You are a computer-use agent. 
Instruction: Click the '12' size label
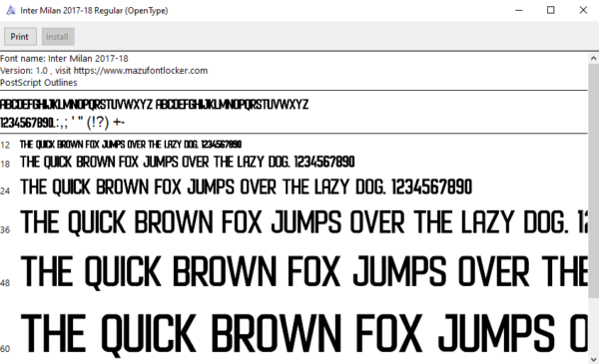[5, 146]
